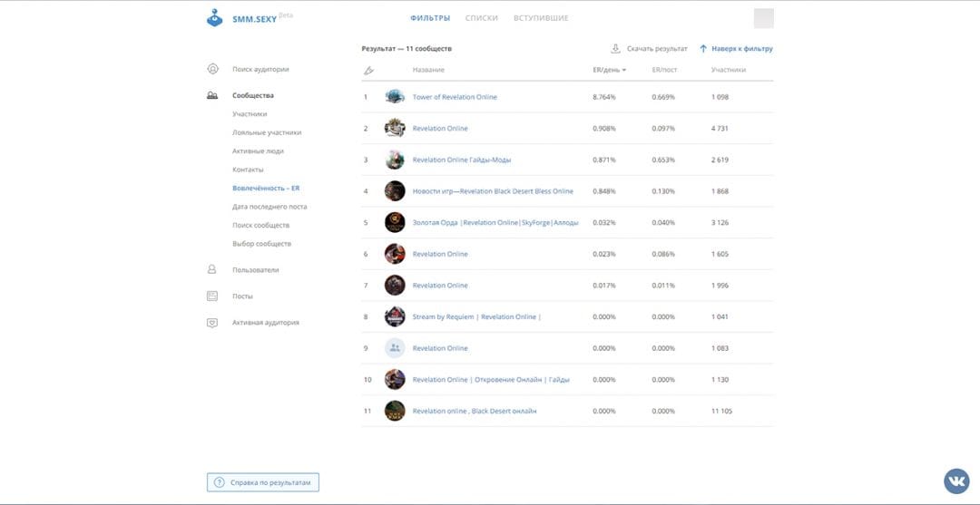Open the Контакты submenu item

248,170
